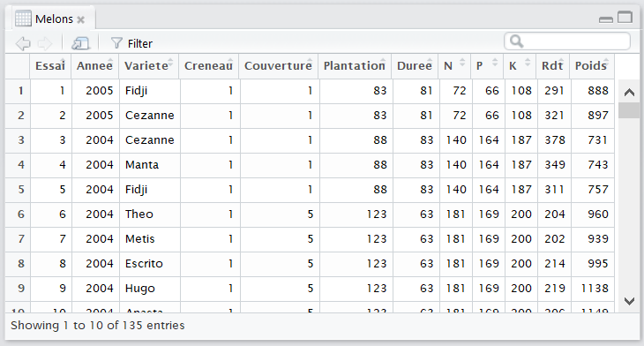The height and width of the screenshot is (346, 644).
Task: Click the scrollbar up arrow
Action: click(x=629, y=93)
